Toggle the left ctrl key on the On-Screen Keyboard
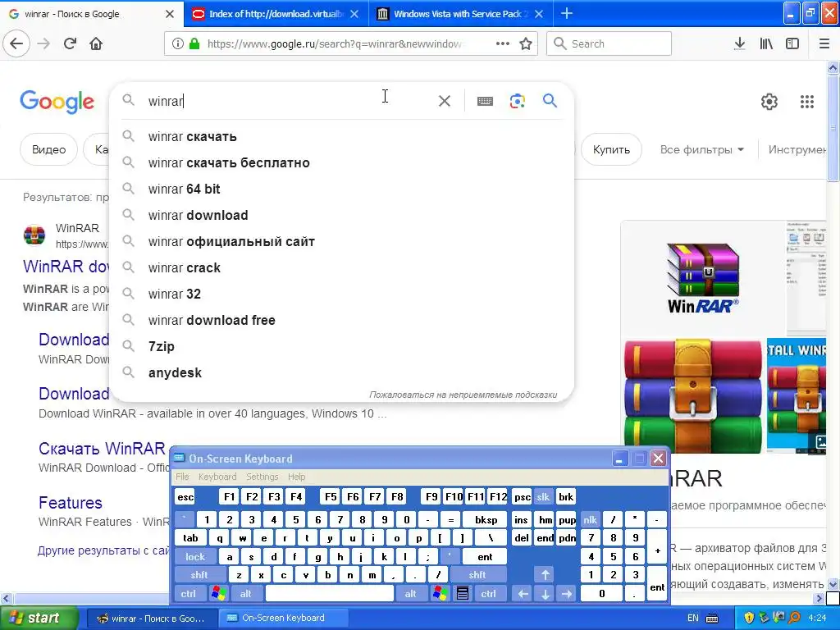 click(189, 594)
